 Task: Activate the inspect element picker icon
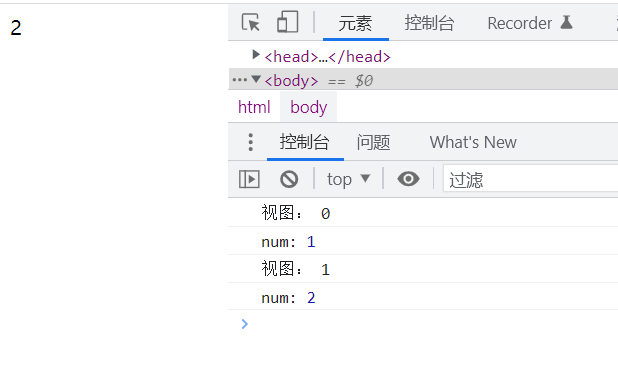(251, 22)
